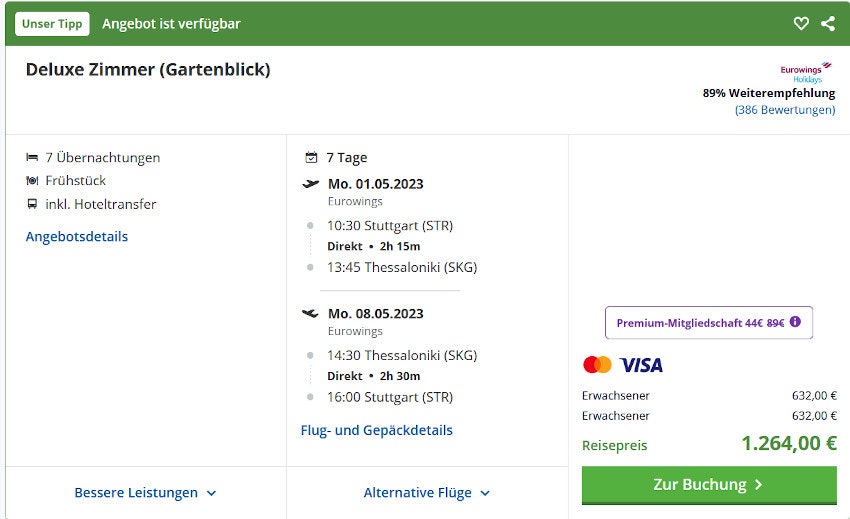The width and height of the screenshot is (850, 519).
Task: Click the return flight plane icon
Action: tap(311, 314)
